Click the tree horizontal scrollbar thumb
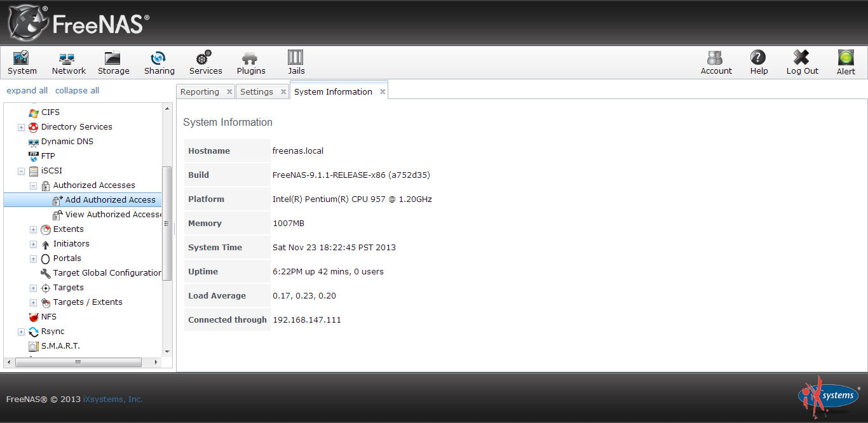The height and width of the screenshot is (423, 868). pos(78,362)
